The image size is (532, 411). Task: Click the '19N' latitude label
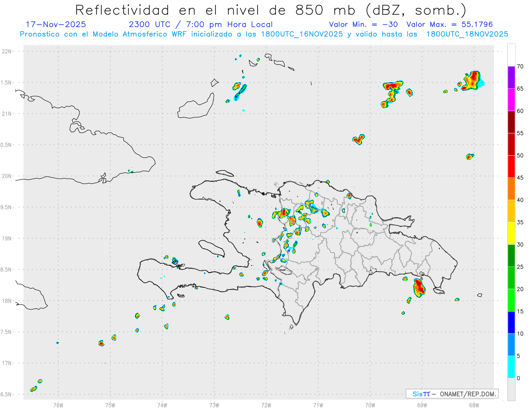click(x=8, y=238)
